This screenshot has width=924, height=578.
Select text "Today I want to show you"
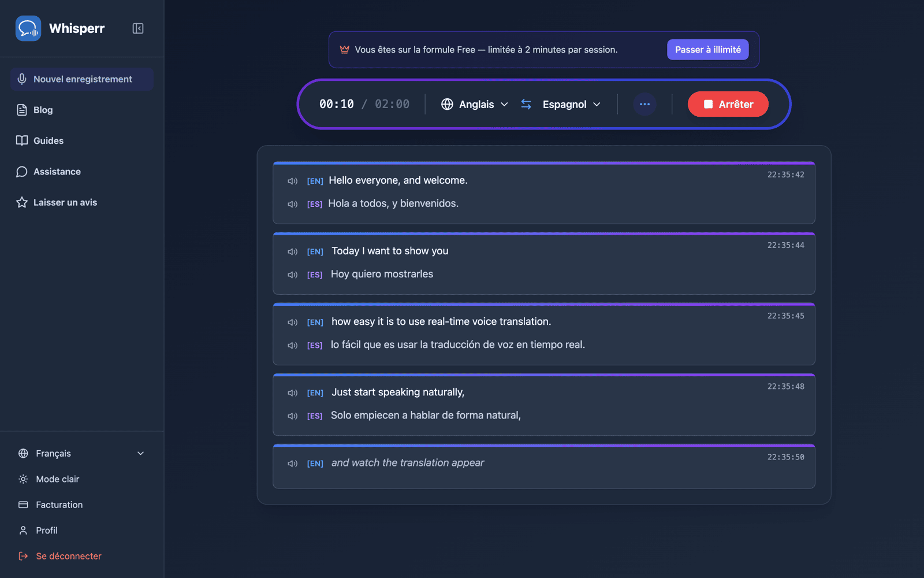pos(390,251)
